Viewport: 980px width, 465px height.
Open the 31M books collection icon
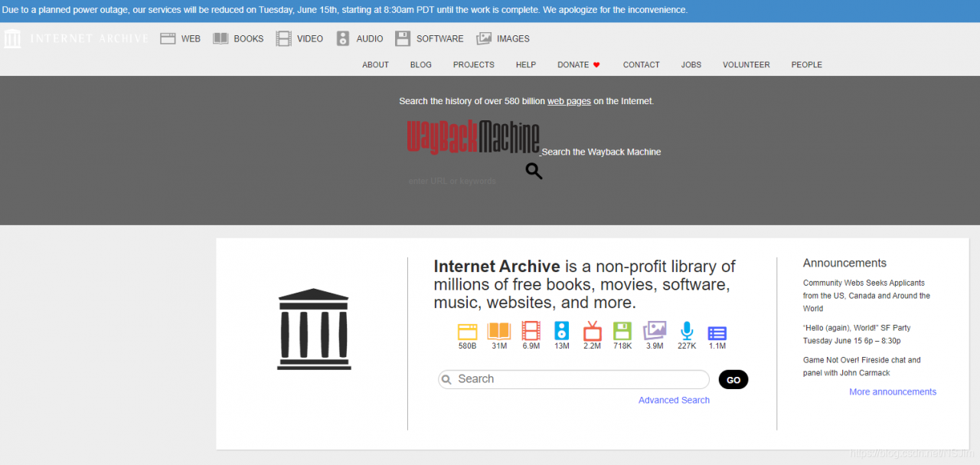[499, 331]
